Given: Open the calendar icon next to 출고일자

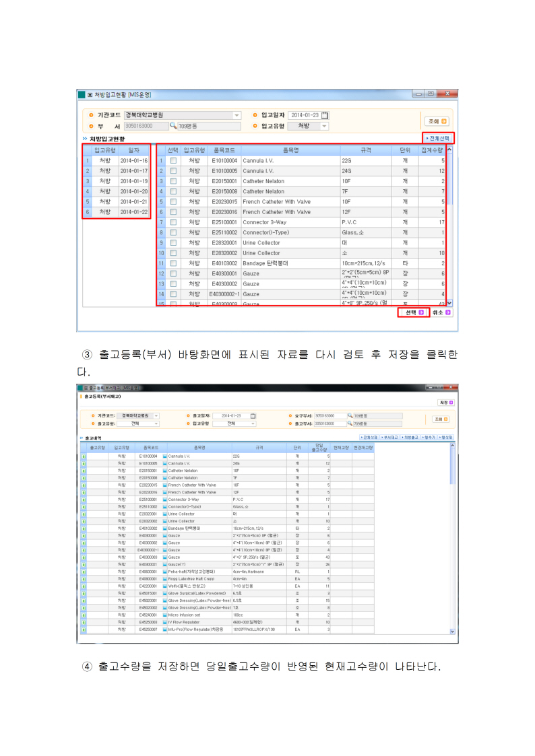Looking at the screenshot, I should pyautogui.click(x=253, y=415).
